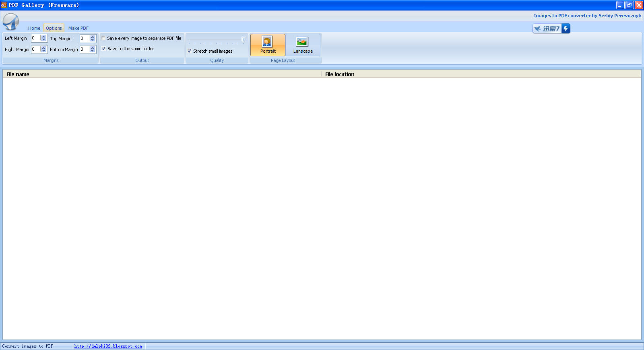
Task: Click the blue lightning bolt icon
Action: [566, 29]
